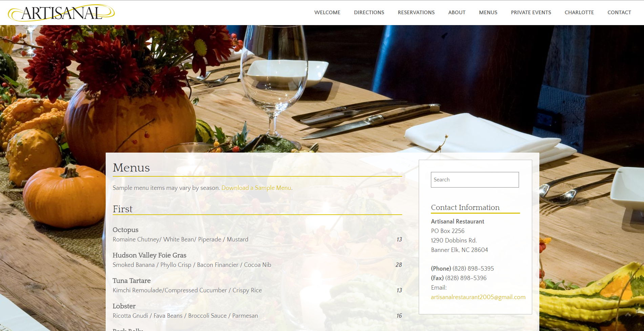
Task: Click the Hudson Valley Foie Gras item
Action: point(149,255)
